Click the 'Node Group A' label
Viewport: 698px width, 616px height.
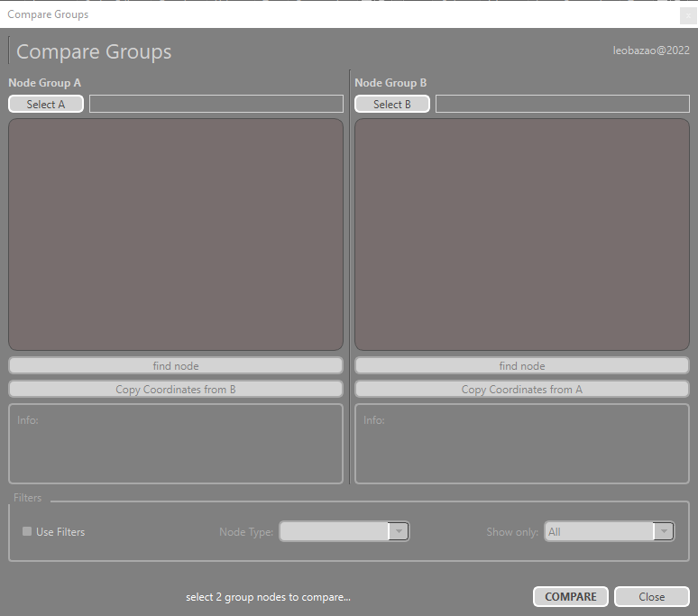tap(44, 83)
